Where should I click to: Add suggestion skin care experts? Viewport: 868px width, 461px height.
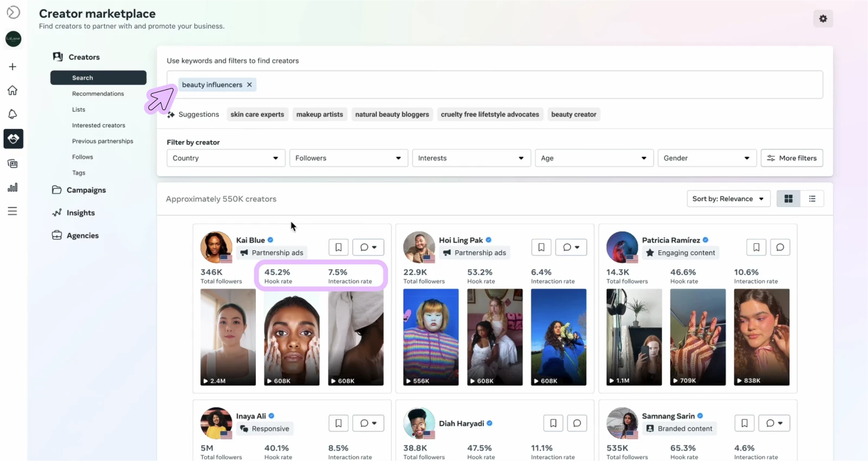pos(257,114)
